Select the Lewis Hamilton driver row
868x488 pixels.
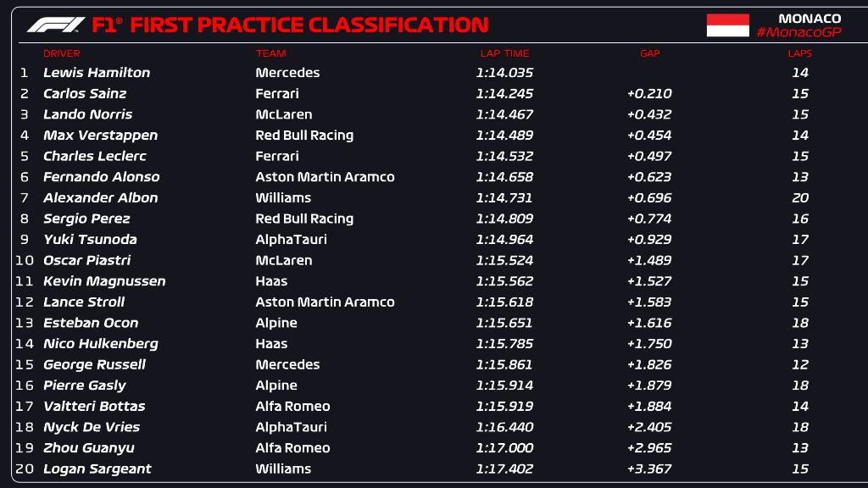pyautogui.click(x=97, y=73)
